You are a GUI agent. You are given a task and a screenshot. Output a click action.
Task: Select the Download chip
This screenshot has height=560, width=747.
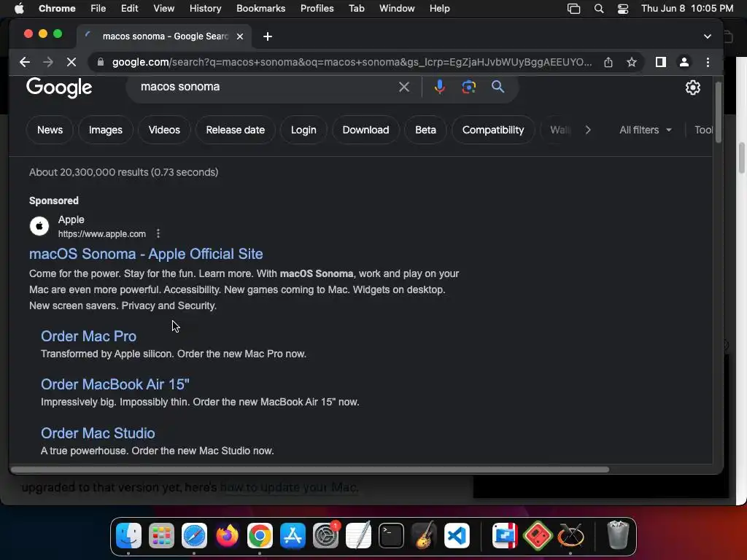click(x=366, y=130)
